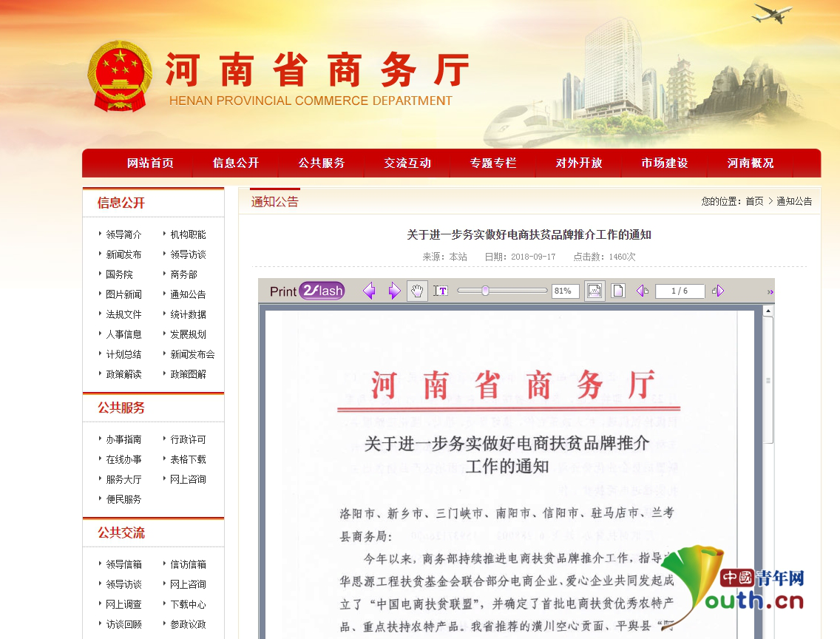
Task: Click the fit width icon
Action: pos(595,291)
